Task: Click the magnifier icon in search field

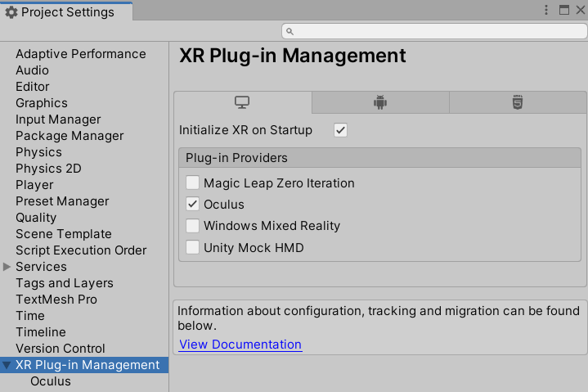Action: 290,32
